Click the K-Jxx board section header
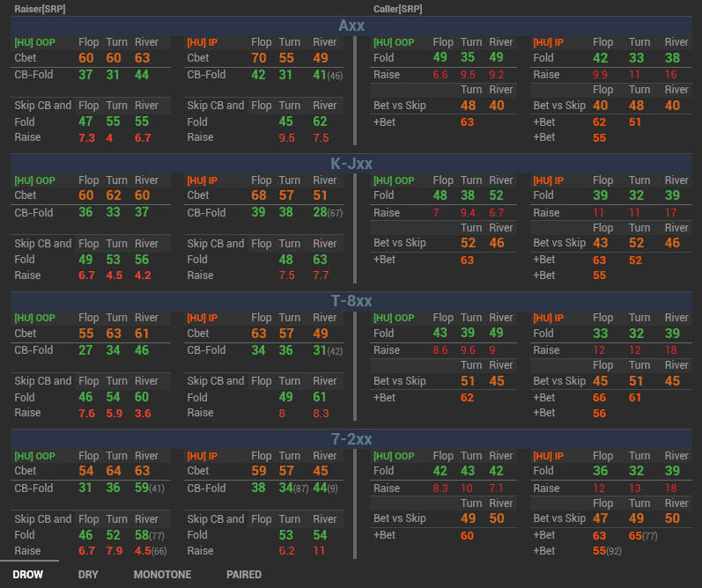The image size is (702, 588). tap(351, 164)
